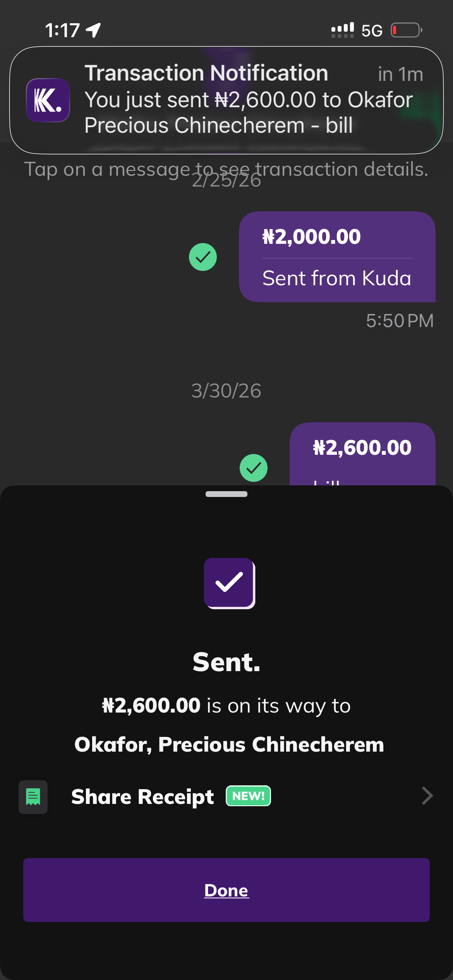
Task: Tap the green NEW! badge
Action: [248, 796]
